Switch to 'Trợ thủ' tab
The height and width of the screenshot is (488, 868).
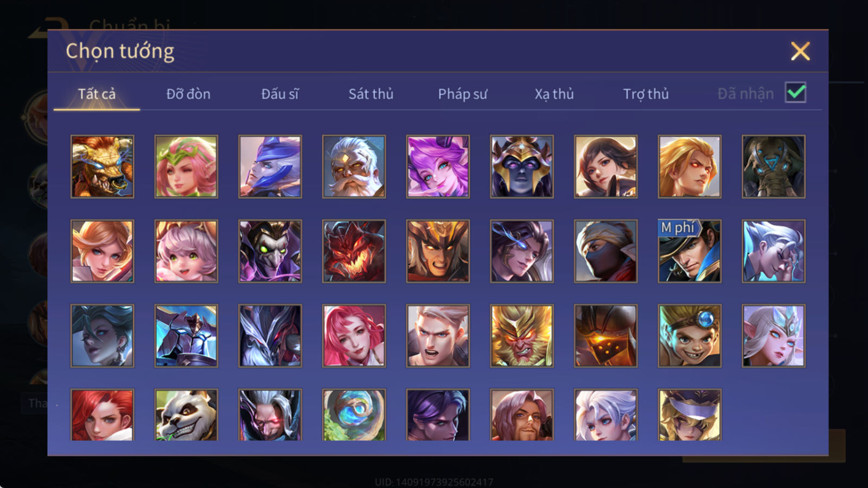(x=646, y=94)
